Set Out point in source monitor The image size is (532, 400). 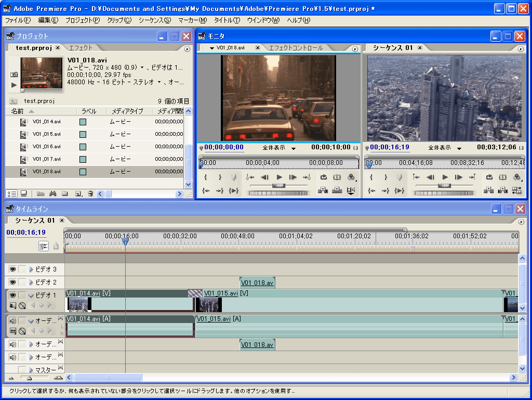point(220,177)
